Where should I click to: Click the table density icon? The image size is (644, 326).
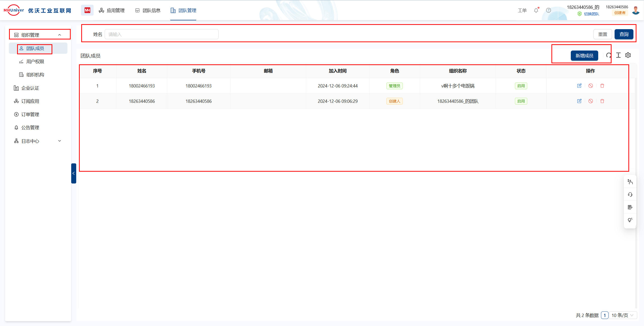(618, 55)
